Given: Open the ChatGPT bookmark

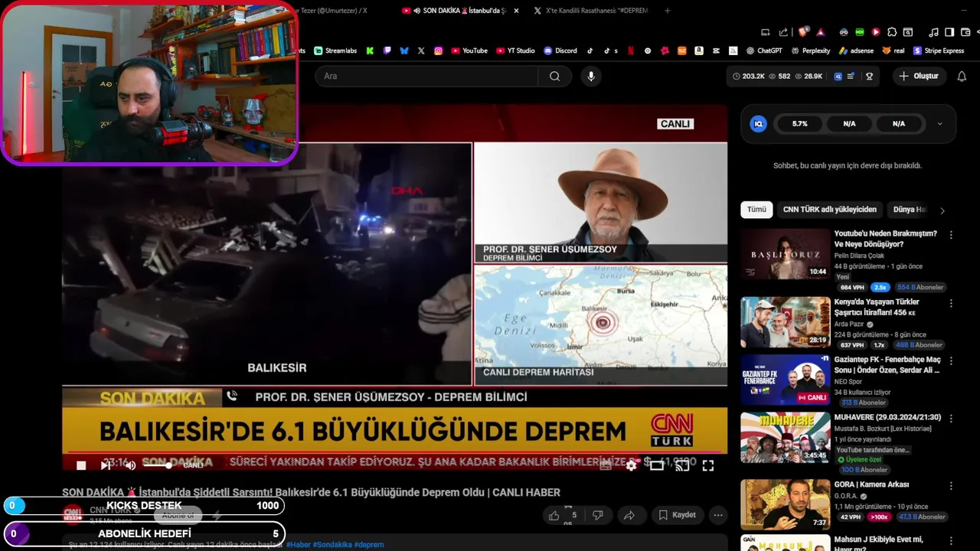Looking at the screenshot, I should tap(764, 51).
